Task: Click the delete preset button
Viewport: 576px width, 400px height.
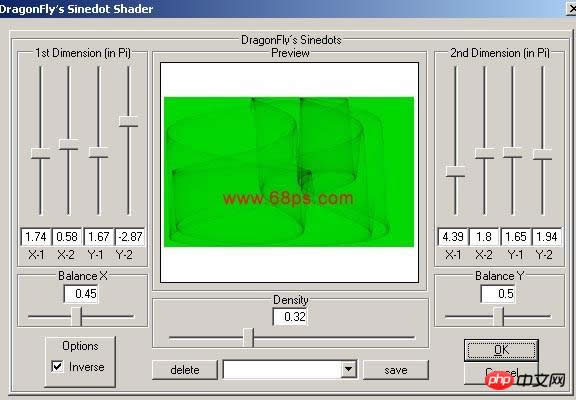Action: 185,370
